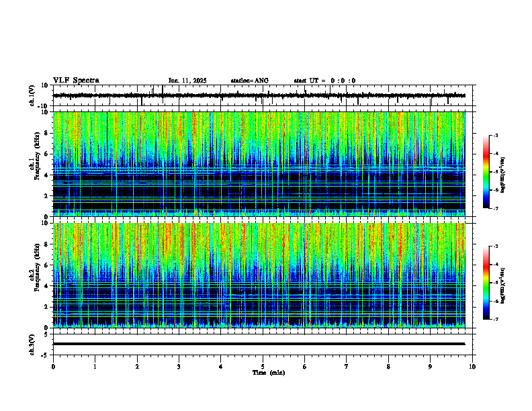Click the time axis tick label "7"
532x411 pixels.
click(x=347, y=367)
